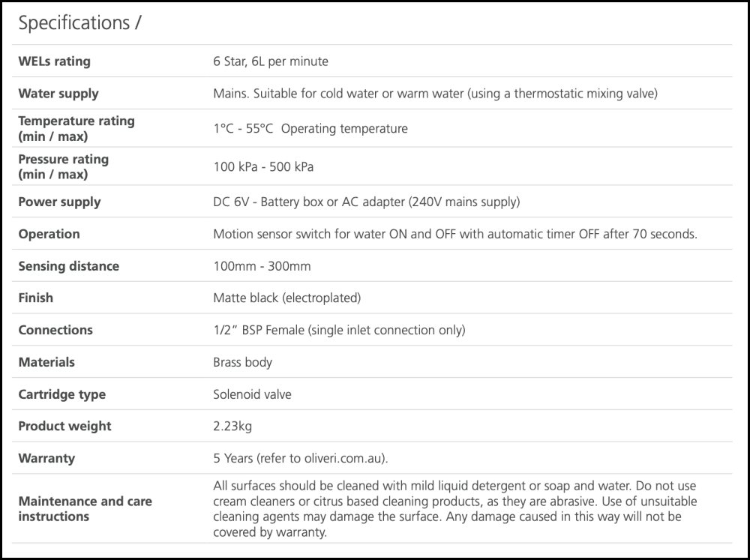Select the Maintenance and care instructions label
Screen dimensions: 750x560
(x=85, y=508)
